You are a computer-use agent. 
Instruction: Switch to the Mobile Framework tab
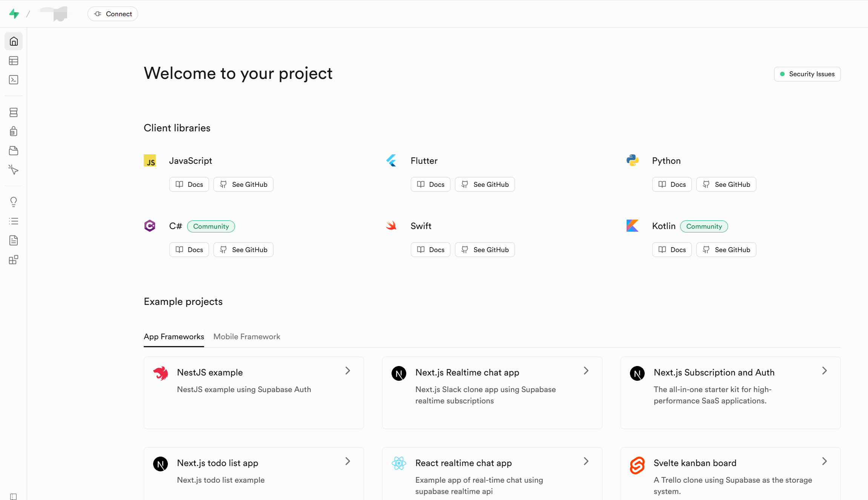tap(247, 337)
